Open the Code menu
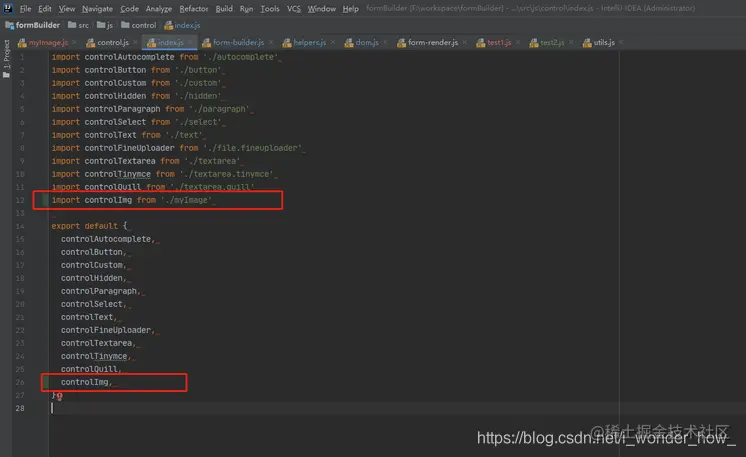This screenshot has width=746, height=457. pyautogui.click(x=129, y=9)
